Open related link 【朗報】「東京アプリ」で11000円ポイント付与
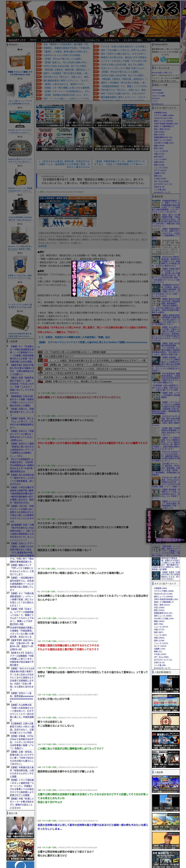This screenshot has width=186, height=868. pyautogui.click(x=93, y=369)
